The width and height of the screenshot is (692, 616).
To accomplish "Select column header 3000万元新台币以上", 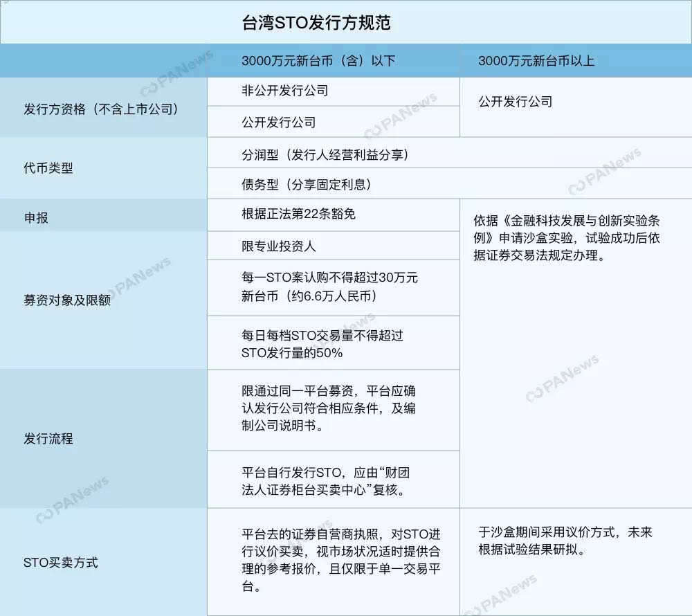I will point(536,61).
